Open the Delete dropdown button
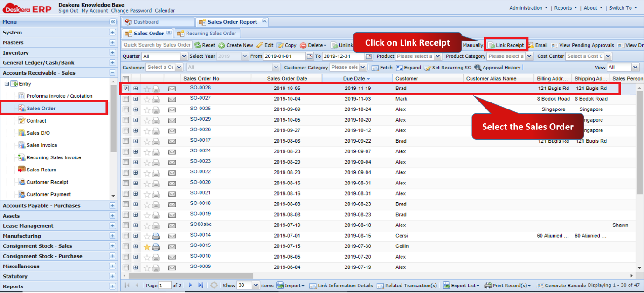The image size is (644, 293). pos(313,45)
